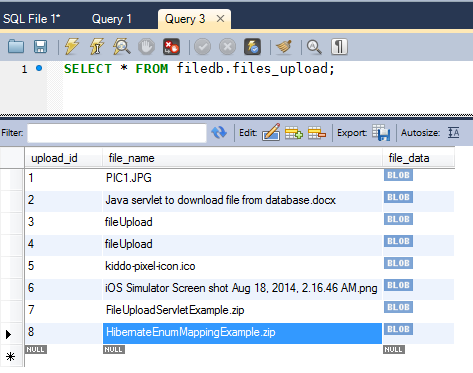Open BLOB for kiddo-pixel-icon.ico row
This screenshot has height=373, width=473.
[x=398, y=263]
